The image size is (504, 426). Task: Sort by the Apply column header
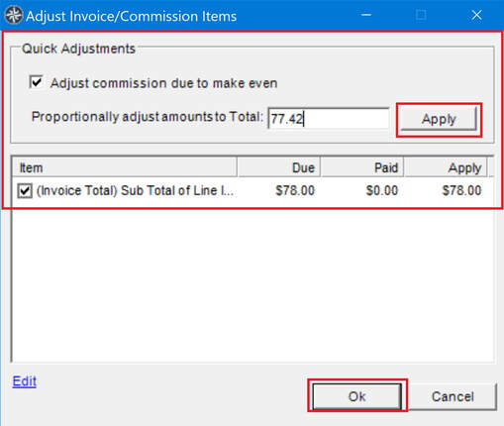tap(446, 167)
